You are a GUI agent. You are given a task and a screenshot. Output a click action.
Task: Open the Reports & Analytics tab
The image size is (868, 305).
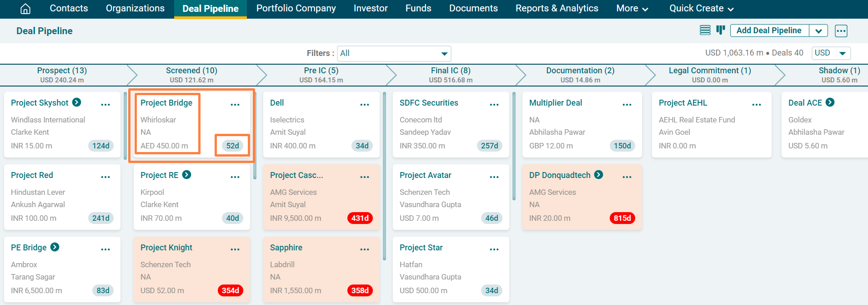pos(557,9)
